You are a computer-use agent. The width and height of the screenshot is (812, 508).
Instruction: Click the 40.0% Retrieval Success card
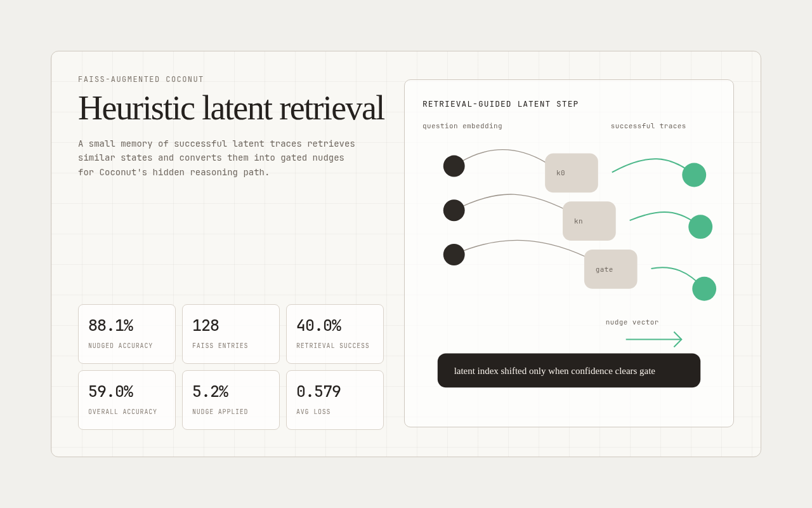pyautogui.click(x=335, y=334)
